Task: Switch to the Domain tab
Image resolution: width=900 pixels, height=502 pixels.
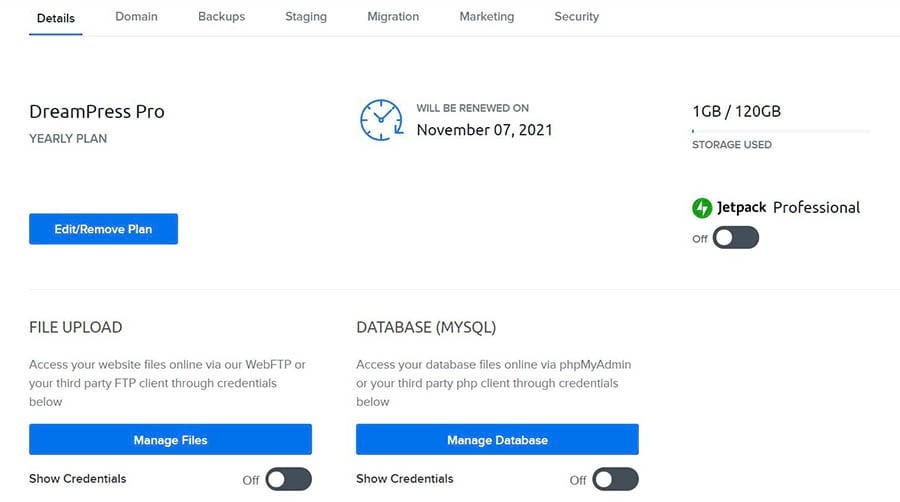Action: coord(136,17)
